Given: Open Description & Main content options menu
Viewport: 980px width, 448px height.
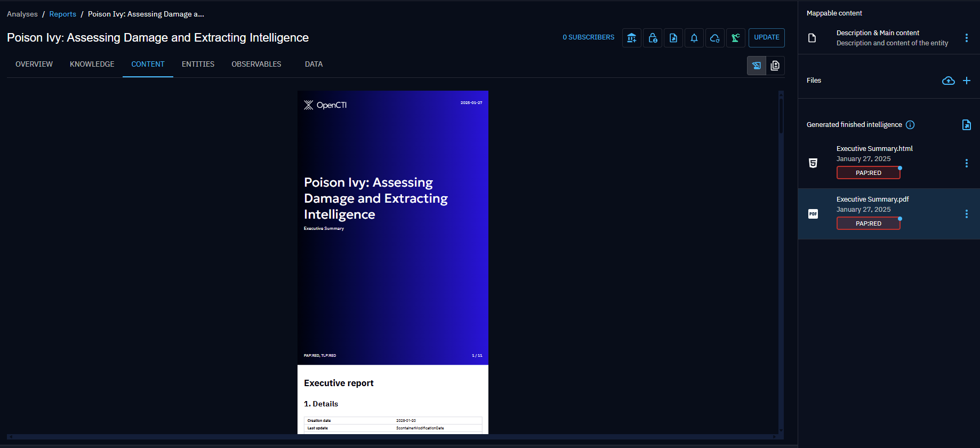Looking at the screenshot, I should [x=967, y=38].
